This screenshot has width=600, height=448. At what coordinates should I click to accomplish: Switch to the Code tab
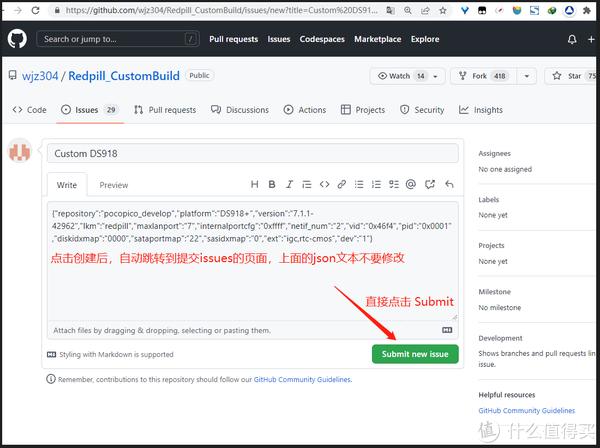(29, 110)
